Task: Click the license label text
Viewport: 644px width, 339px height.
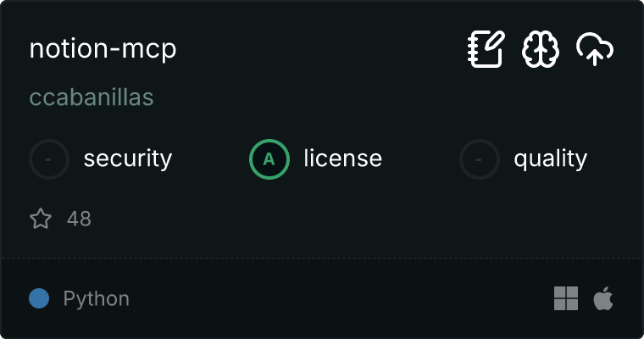Action: [x=343, y=158]
